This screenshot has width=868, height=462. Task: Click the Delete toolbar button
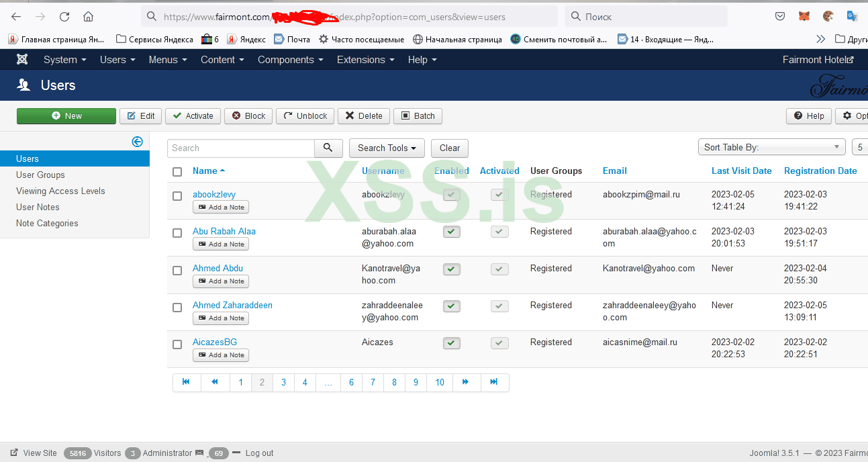tap(364, 116)
